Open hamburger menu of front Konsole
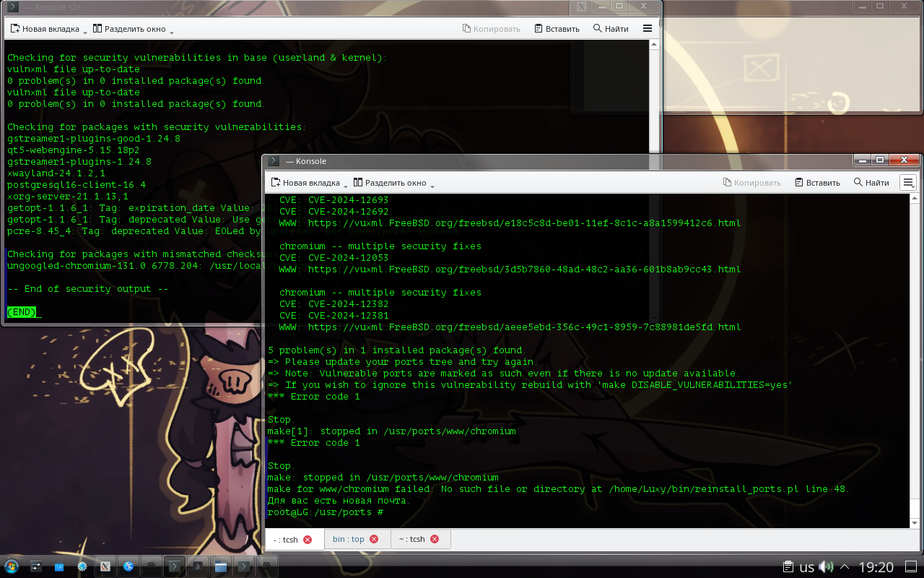Viewport: 924px width, 578px height. click(x=908, y=182)
